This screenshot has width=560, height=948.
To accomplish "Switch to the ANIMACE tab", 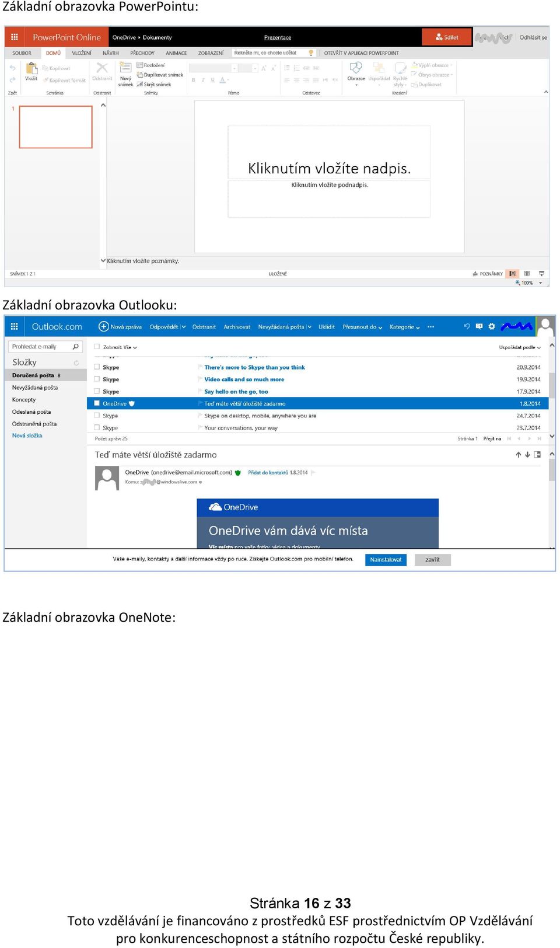I will tap(176, 53).
